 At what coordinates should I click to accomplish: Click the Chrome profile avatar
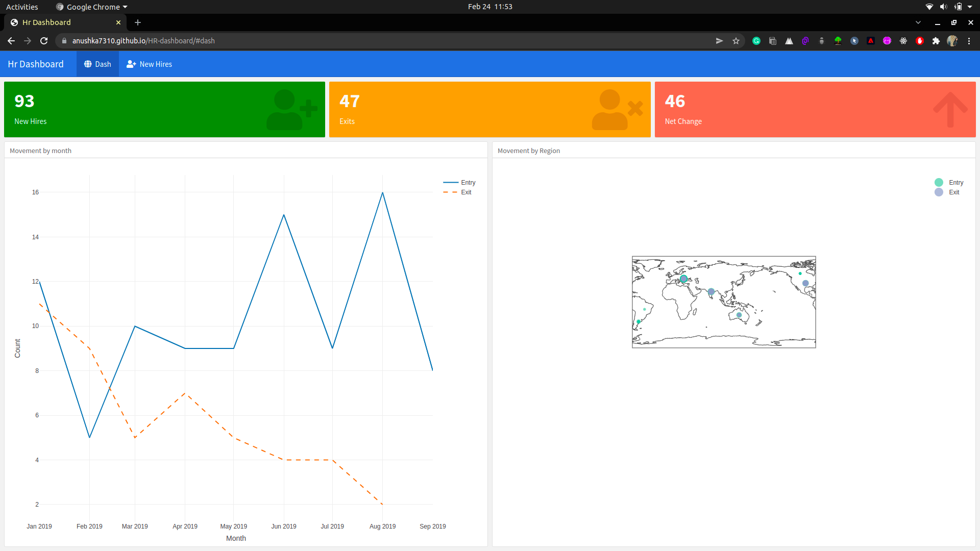pos(952,41)
